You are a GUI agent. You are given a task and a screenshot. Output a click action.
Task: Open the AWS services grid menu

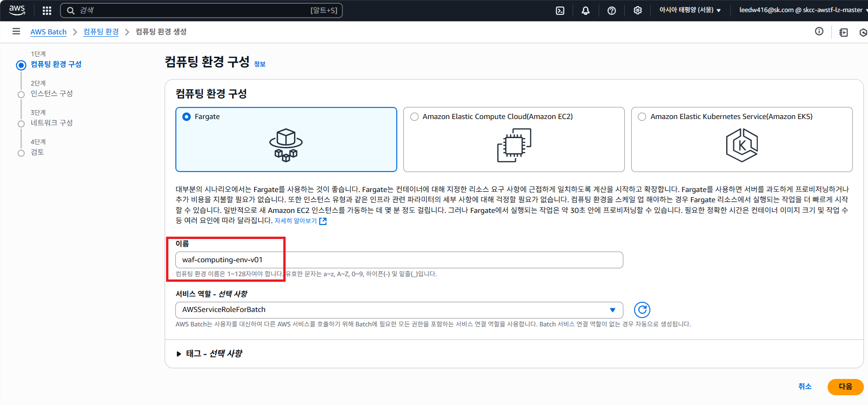[x=47, y=10]
